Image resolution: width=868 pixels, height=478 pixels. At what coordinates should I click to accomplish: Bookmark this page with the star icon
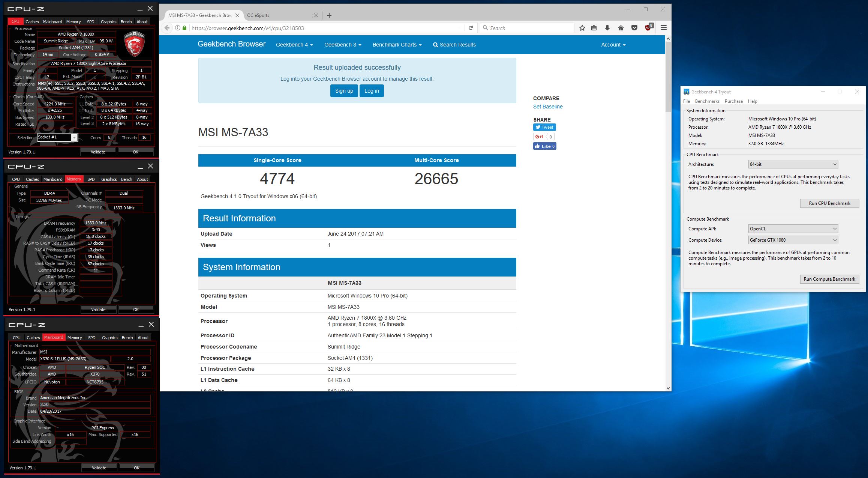582,28
